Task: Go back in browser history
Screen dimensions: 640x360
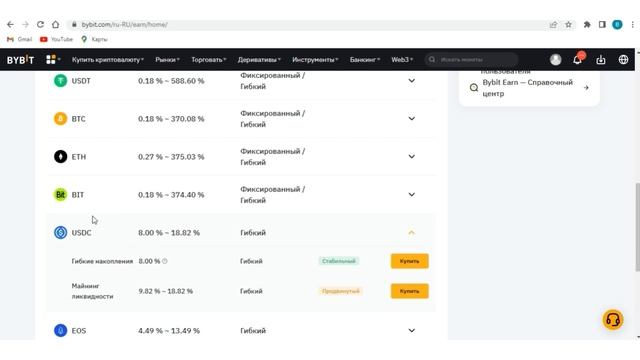Action: click(10, 24)
